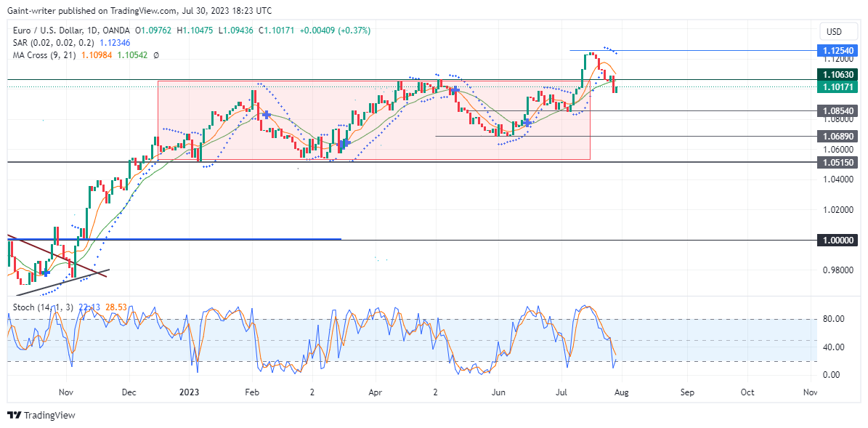
Task: Click the Apr label on time axis
Action: click(376, 392)
